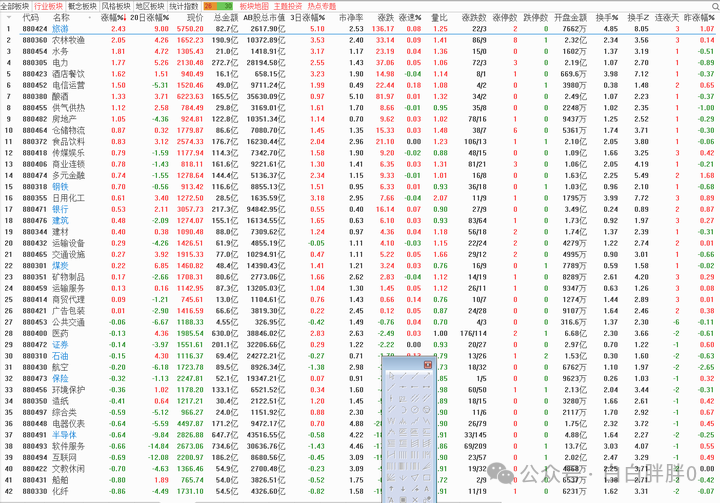Select the rectangle drawing tool
This screenshot has width=720, height=503.
click(427, 477)
